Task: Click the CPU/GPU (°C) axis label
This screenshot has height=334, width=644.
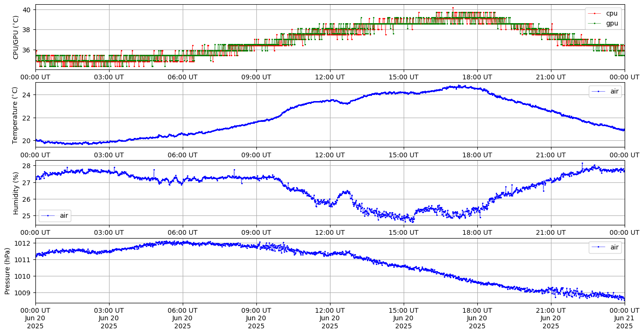Action: pyautogui.click(x=16, y=37)
